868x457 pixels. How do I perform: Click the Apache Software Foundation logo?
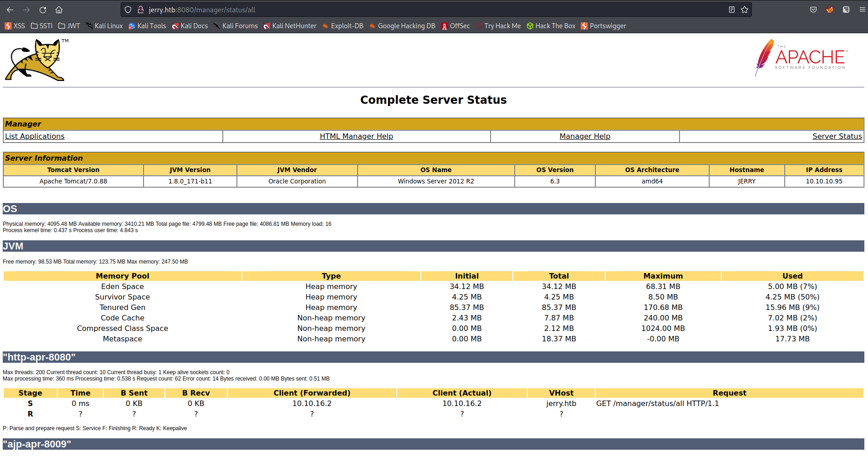click(801, 58)
